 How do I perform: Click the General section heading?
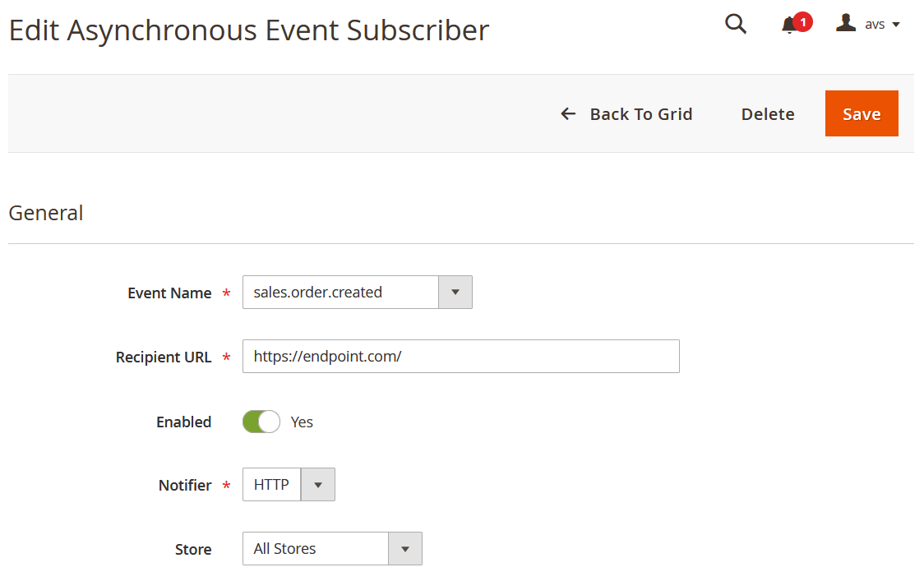click(46, 213)
